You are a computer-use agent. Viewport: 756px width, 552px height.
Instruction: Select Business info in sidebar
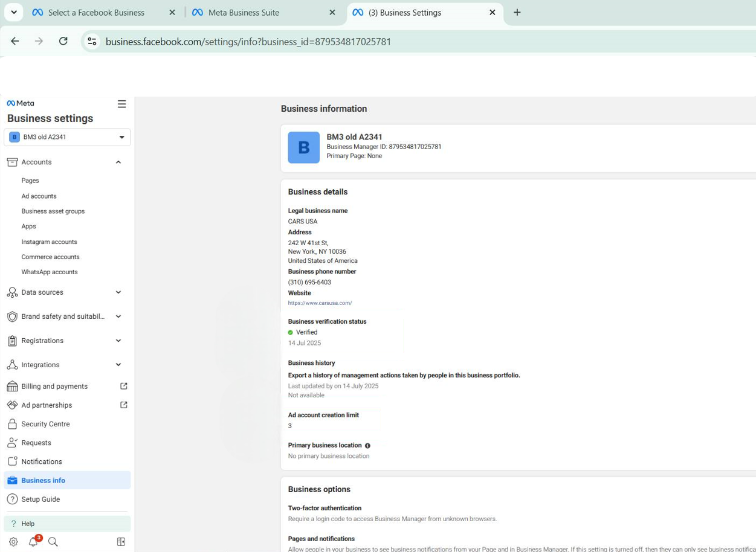67,480
